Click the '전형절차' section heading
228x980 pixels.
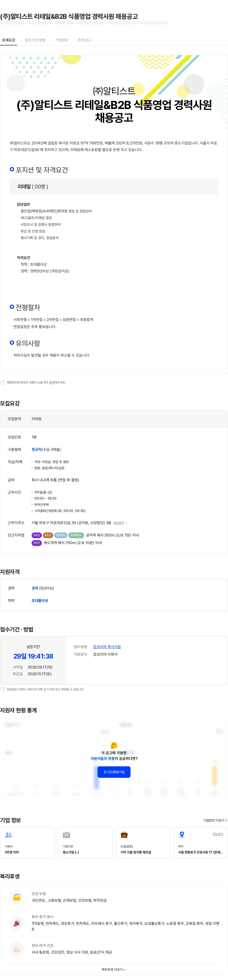coord(28,307)
